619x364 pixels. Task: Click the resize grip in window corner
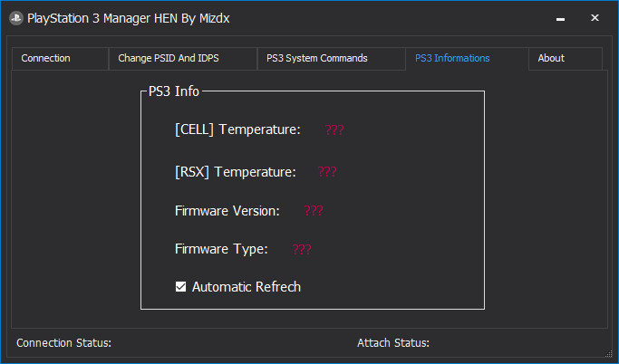(x=609, y=353)
